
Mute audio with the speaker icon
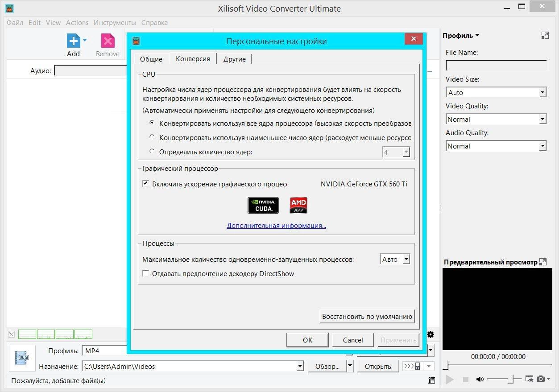[x=480, y=379]
